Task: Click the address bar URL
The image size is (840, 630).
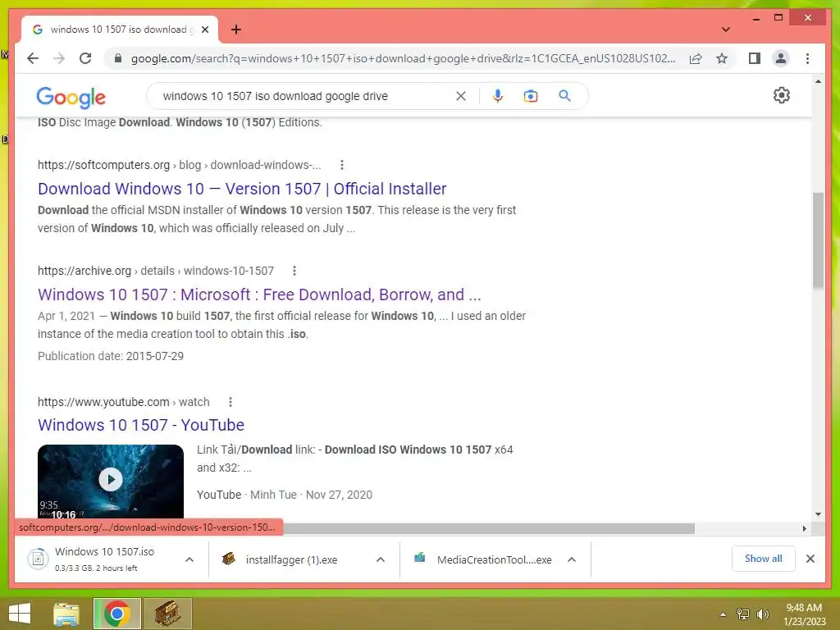Action: click(x=403, y=58)
